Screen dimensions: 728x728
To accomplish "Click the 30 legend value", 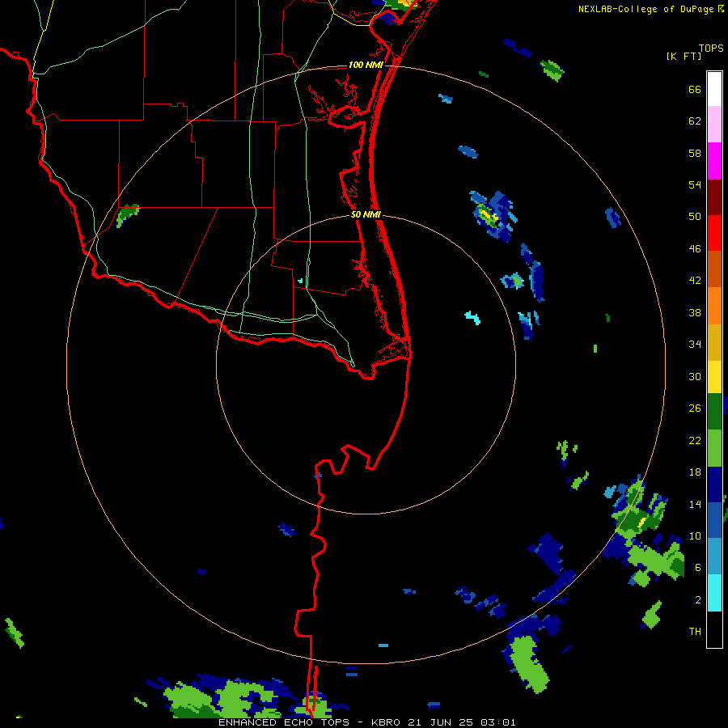I will (695, 376).
